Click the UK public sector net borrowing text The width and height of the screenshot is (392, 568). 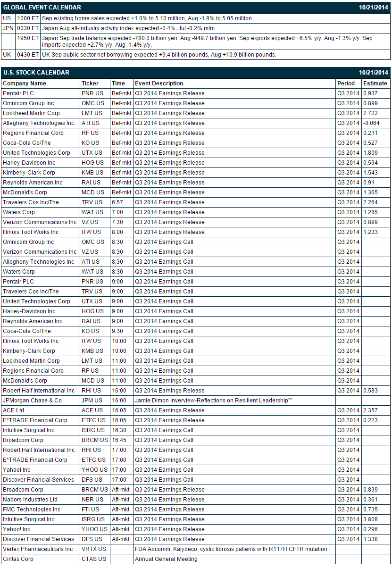point(159,55)
